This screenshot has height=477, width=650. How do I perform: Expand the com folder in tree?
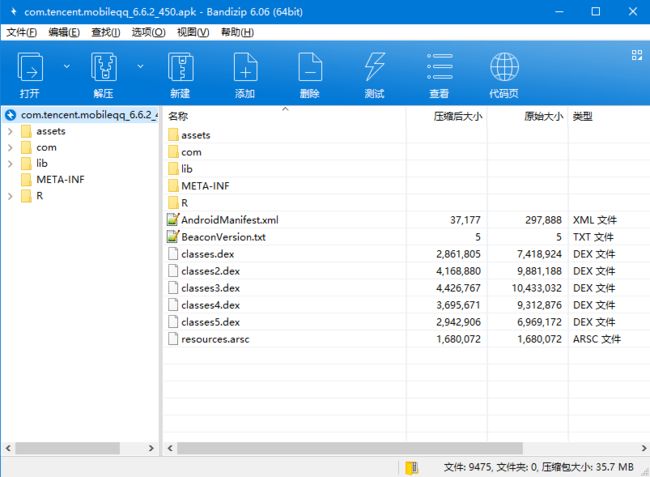(10, 148)
